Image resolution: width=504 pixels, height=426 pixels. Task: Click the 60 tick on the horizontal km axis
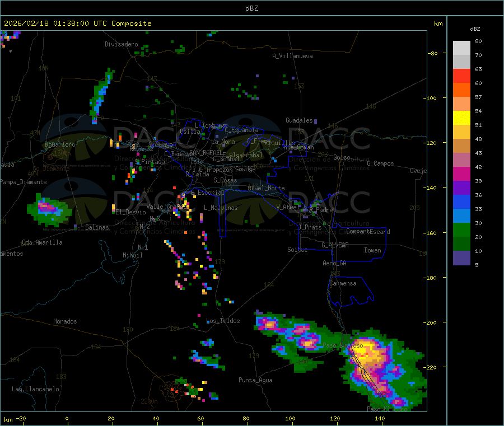(x=200, y=418)
